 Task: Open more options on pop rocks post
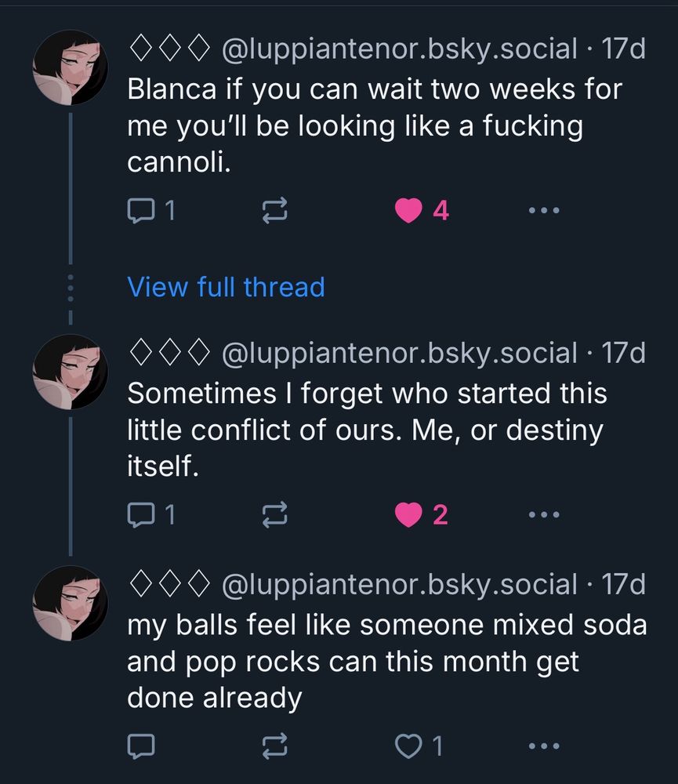point(543,746)
